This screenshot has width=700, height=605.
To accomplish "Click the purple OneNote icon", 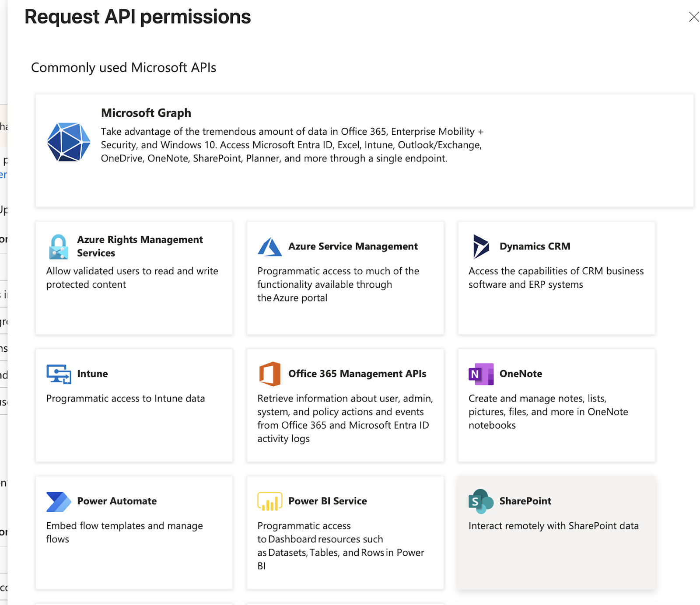I will [481, 374].
